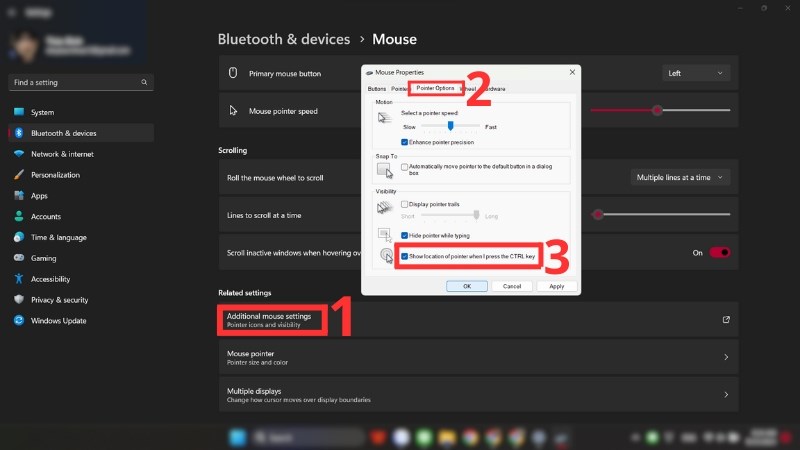Enable Display pointer trails checkbox
The height and width of the screenshot is (450, 800).
[x=403, y=204]
